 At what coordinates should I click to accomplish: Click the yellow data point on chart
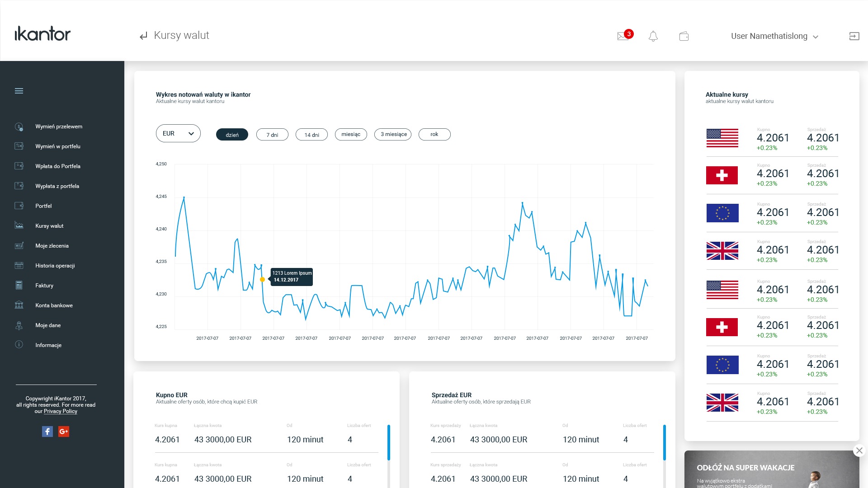coord(262,280)
